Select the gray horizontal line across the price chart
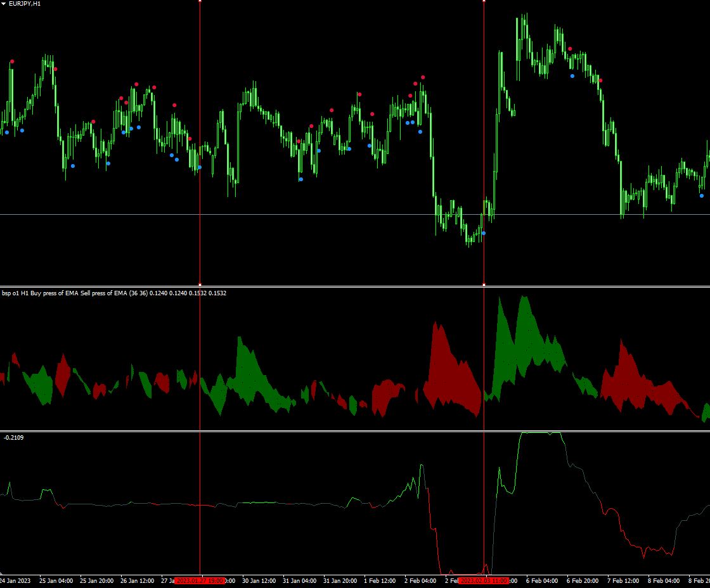Screen dimensions: 710x588 [355, 215]
